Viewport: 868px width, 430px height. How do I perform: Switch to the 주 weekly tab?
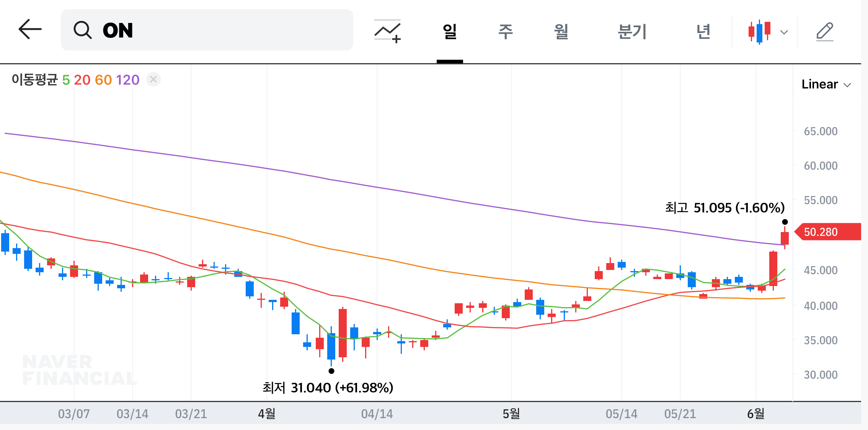505,31
